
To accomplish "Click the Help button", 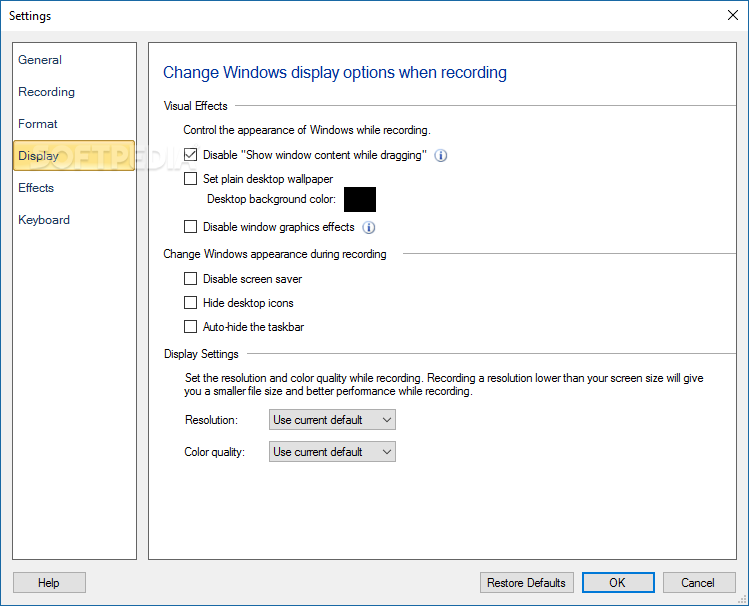I will (x=49, y=583).
